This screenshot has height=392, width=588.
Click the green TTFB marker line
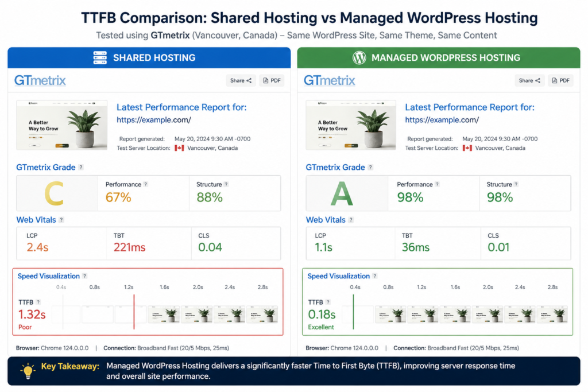[x=353, y=312]
